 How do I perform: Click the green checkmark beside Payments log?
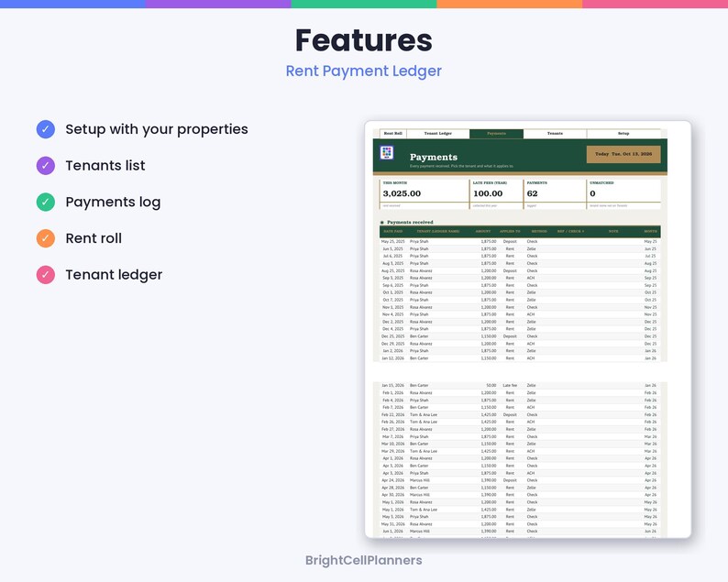coord(46,202)
